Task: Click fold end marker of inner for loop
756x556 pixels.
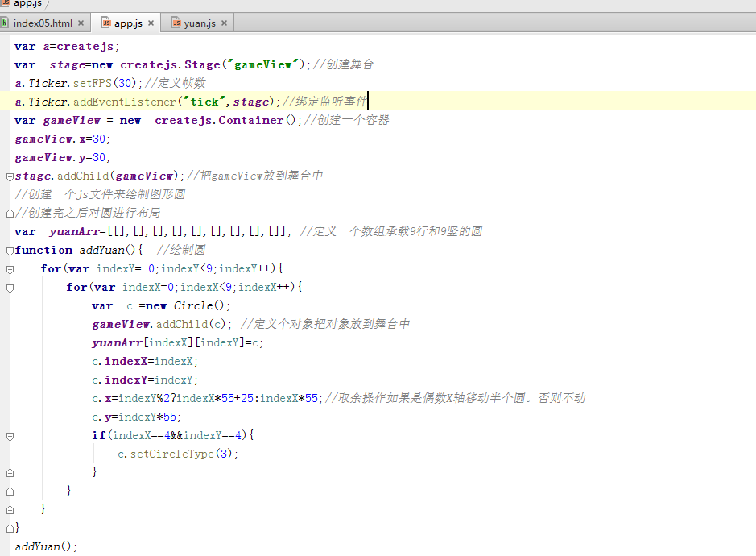Action: (x=10, y=492)
